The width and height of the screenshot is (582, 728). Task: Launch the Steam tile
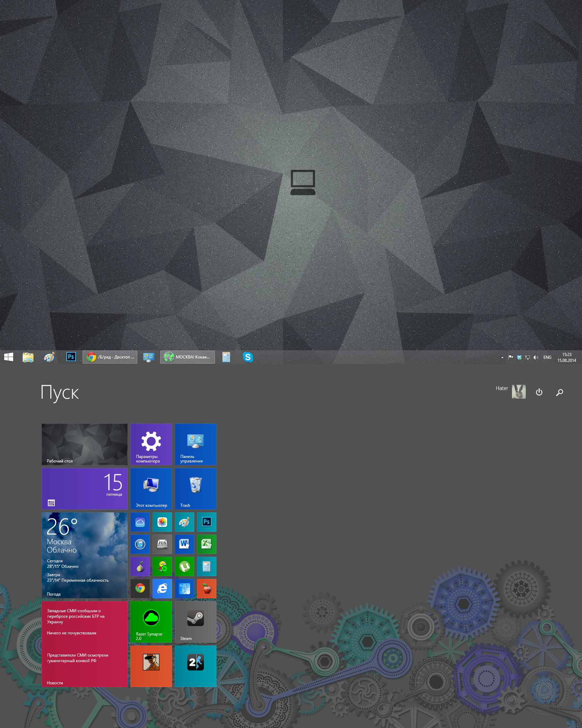(196, 622)
